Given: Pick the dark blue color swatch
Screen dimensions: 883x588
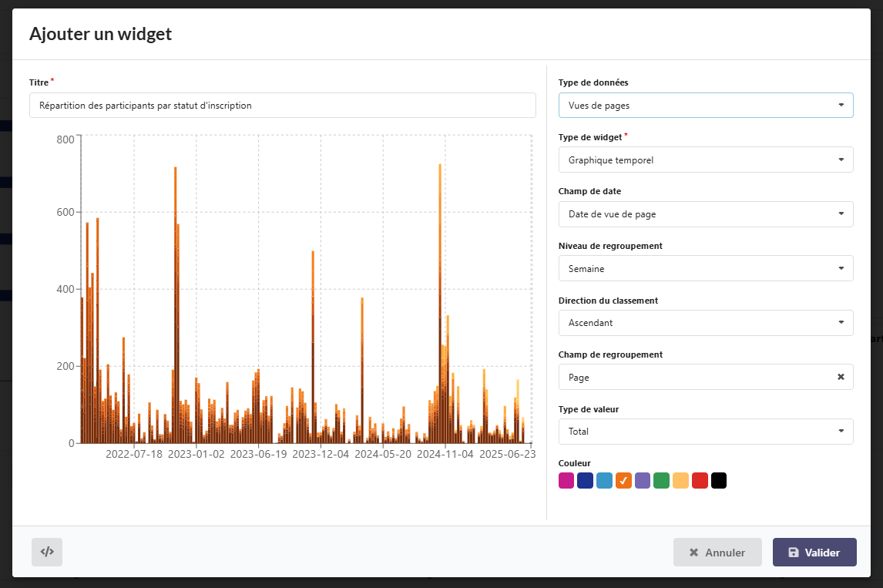Looking at the screenshot, I should (x=586, y=481).
